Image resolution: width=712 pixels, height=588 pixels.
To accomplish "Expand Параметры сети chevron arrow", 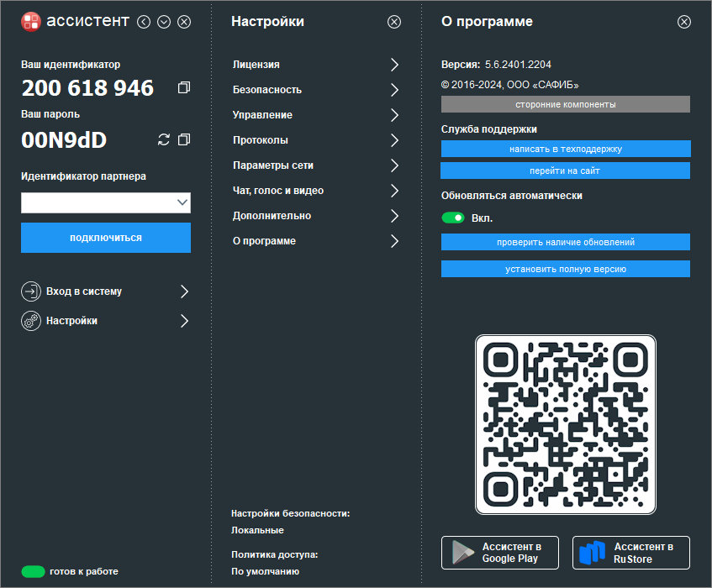I will click(x=394, y=165).
